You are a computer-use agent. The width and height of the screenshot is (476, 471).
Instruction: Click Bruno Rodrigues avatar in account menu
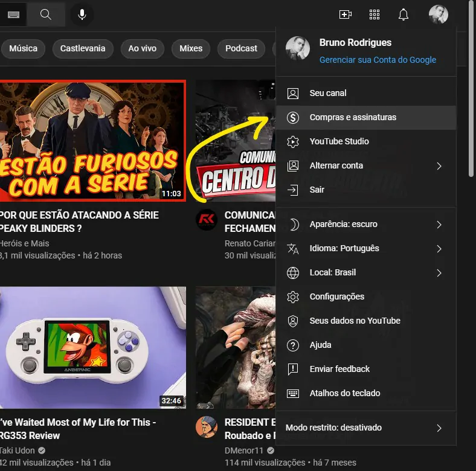pos(297,48)
